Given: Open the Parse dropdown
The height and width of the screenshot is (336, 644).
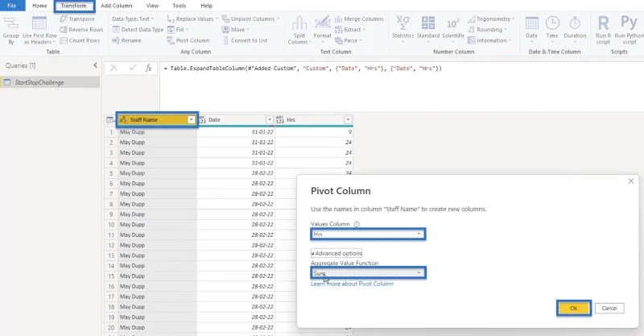Looking at the screenshot, I should tap(349, 40).
